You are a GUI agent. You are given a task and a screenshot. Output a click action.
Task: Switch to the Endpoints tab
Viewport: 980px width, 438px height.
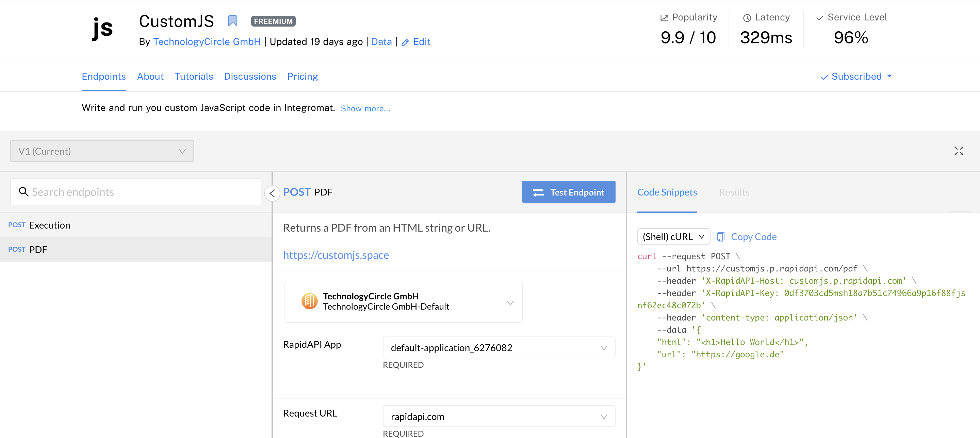103,77
